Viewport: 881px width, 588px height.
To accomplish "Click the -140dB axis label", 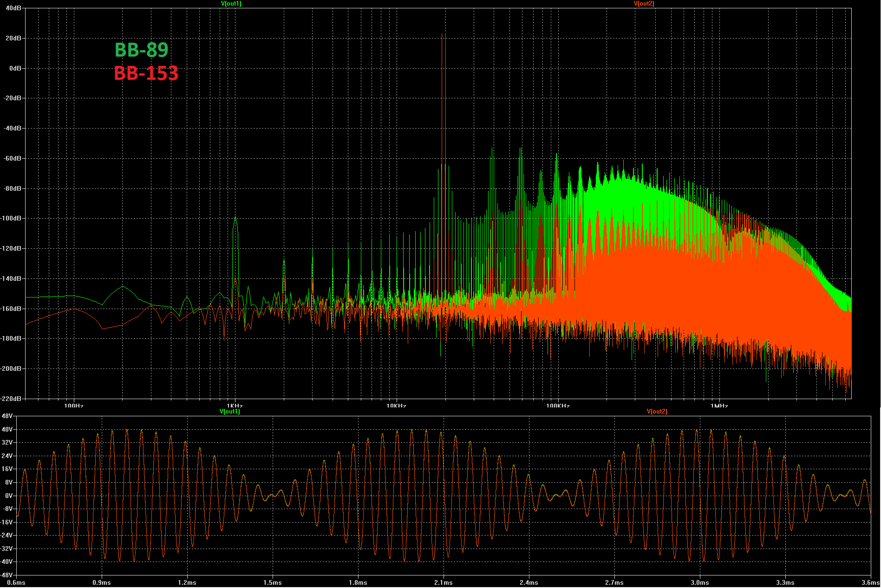I will tap(11, 279).
